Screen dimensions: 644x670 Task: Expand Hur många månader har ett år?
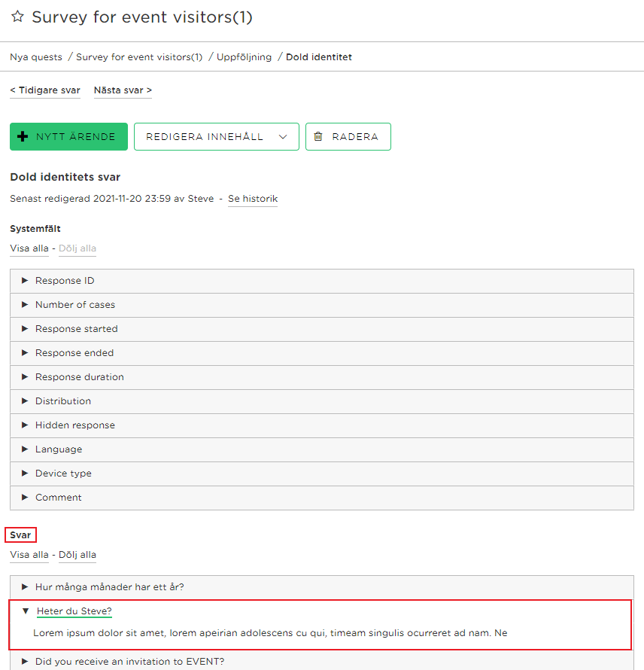[x=321, y=587]
